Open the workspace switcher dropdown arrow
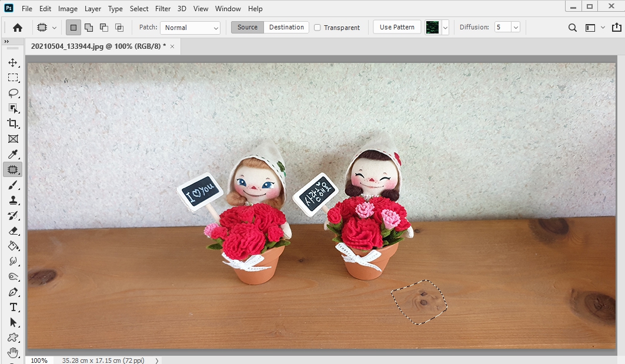Image resolution: width=625 pixels, height=364 pixels. [x=603, y=28]
